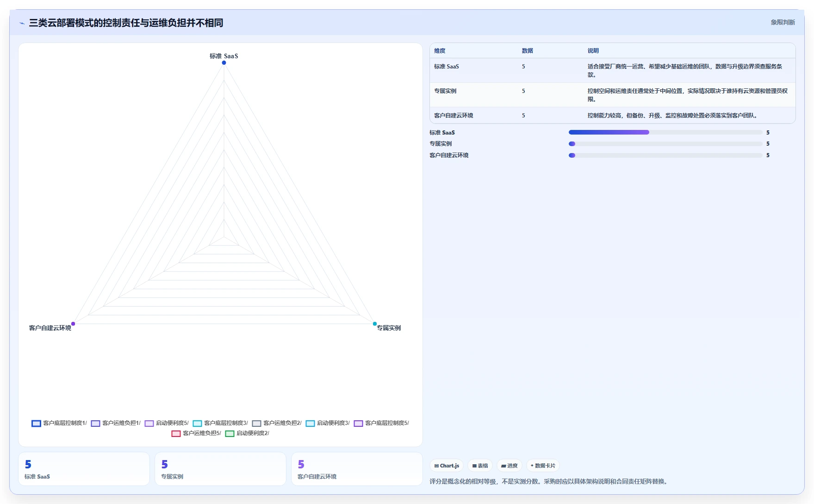814x504 pixels.
Task: Click the description starting 控制空间和运维责任
Action: (x=688, y=95)
